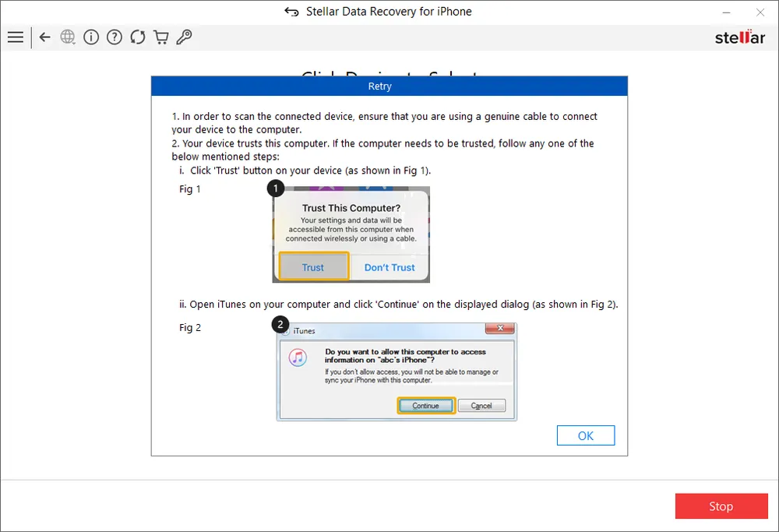Open the hamburger menu
Viewport: 779px width, 532px height.
pos(15,37)
